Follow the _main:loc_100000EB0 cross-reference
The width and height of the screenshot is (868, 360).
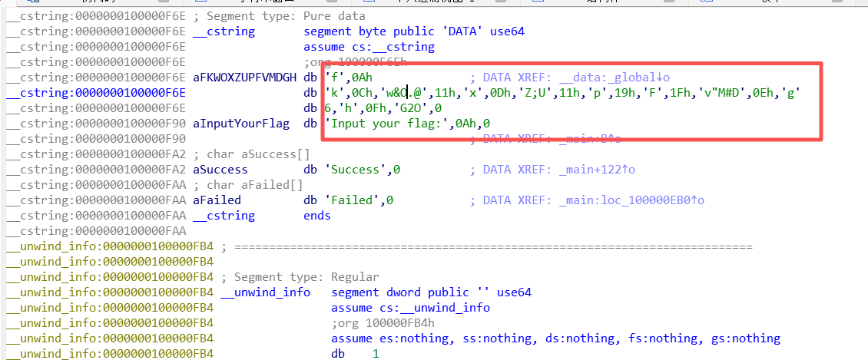pos(631,200)
